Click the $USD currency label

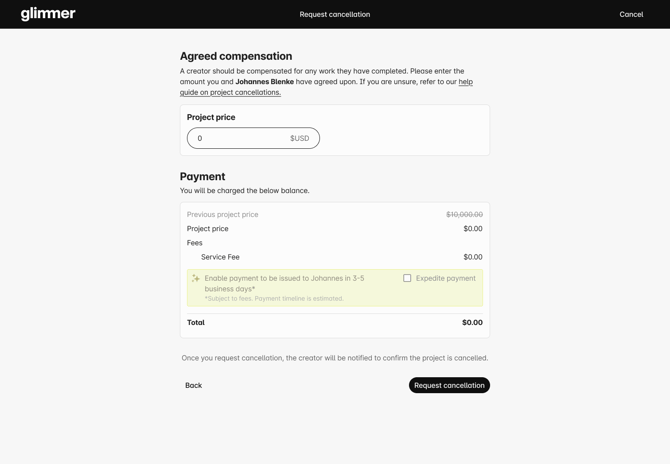[299, 138]
